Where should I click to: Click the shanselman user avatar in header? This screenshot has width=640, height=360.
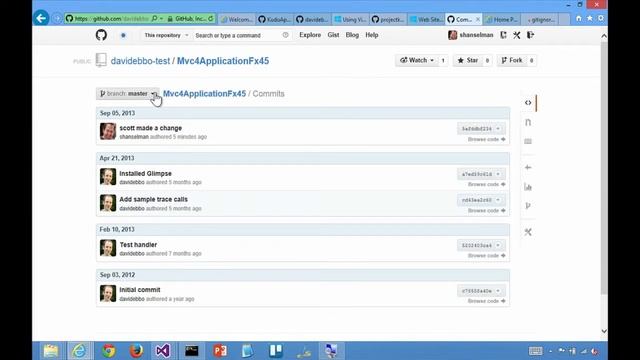click(x=452, y=35)
